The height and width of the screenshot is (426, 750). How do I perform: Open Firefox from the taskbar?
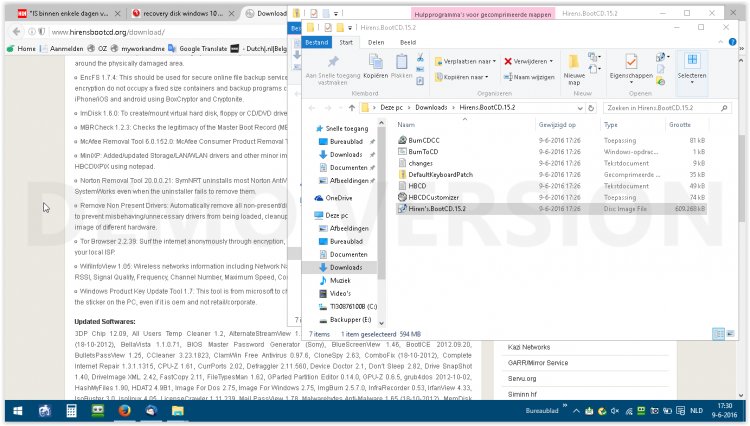coord(124,410)
